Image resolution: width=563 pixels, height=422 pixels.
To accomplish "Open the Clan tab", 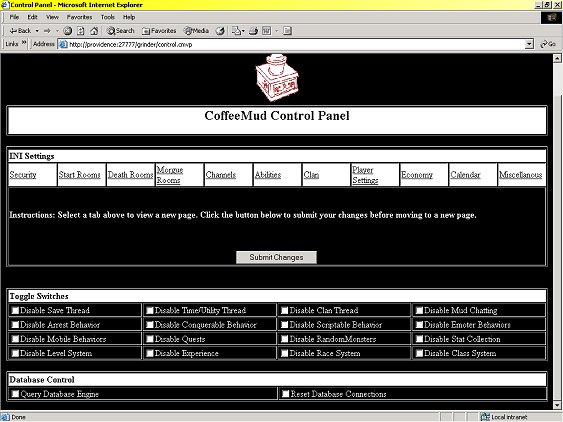I will pyautogui.click(x=311, y=175).
